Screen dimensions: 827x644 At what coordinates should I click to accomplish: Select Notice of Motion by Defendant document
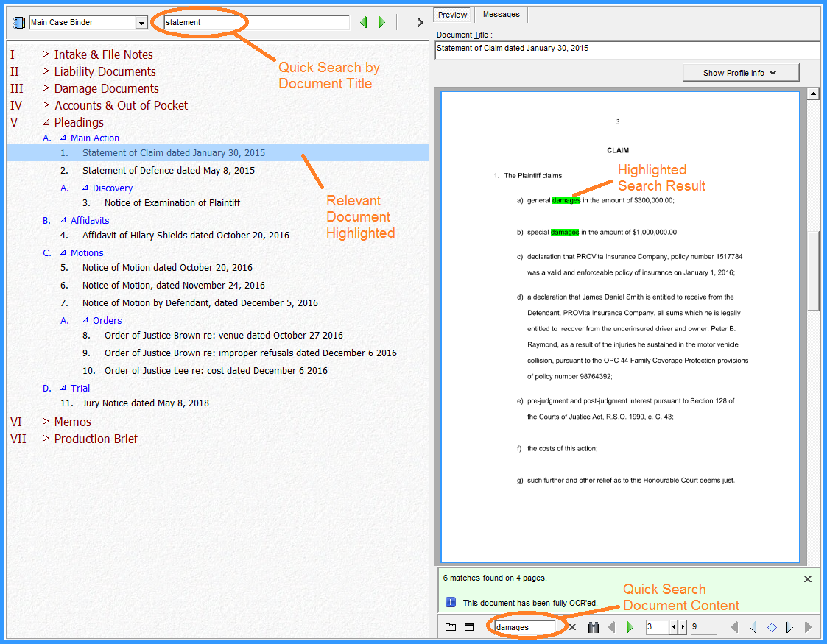200,303
